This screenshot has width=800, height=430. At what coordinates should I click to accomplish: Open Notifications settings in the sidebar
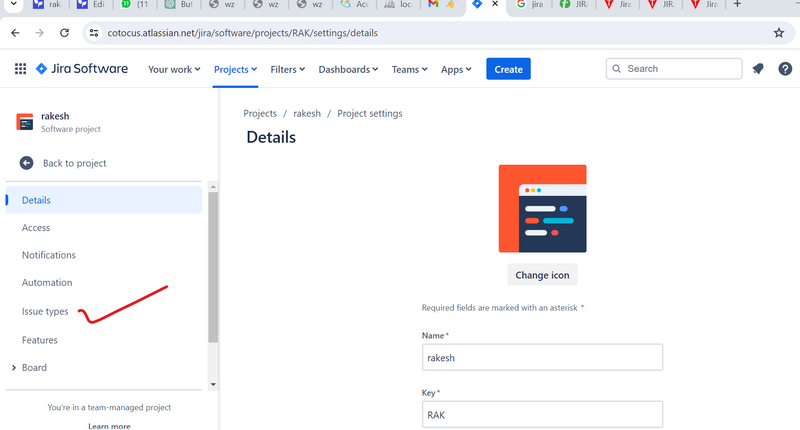click(49, 255)
